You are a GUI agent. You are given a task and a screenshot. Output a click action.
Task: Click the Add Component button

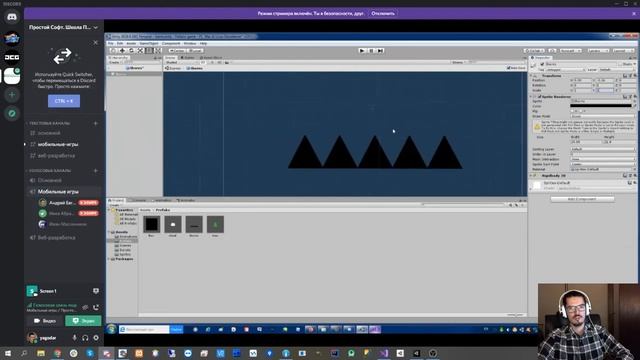pos(582,199)
